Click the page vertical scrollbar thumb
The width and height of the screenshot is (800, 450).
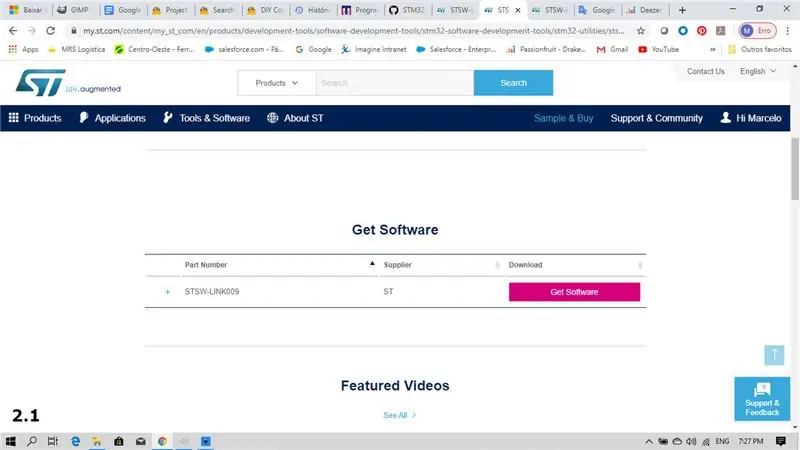[x=795, y=168]
